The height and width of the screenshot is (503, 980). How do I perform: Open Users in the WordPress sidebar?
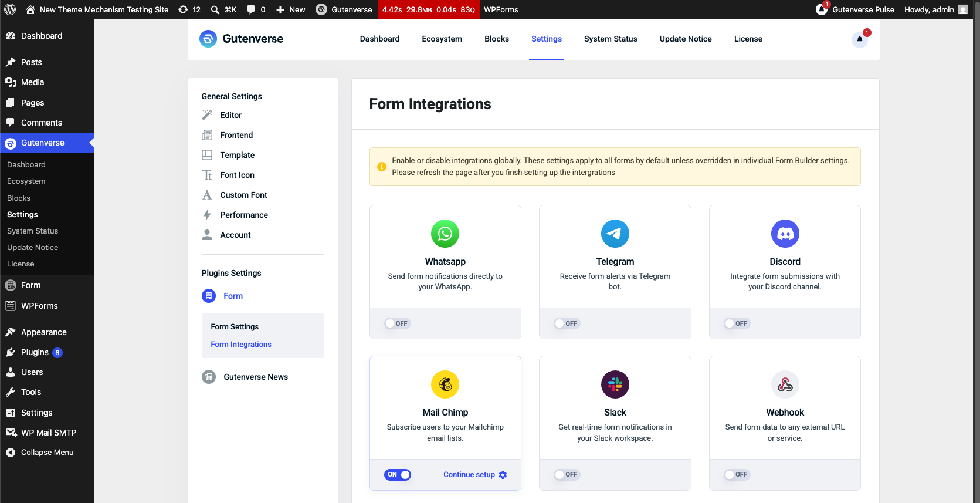47,372
